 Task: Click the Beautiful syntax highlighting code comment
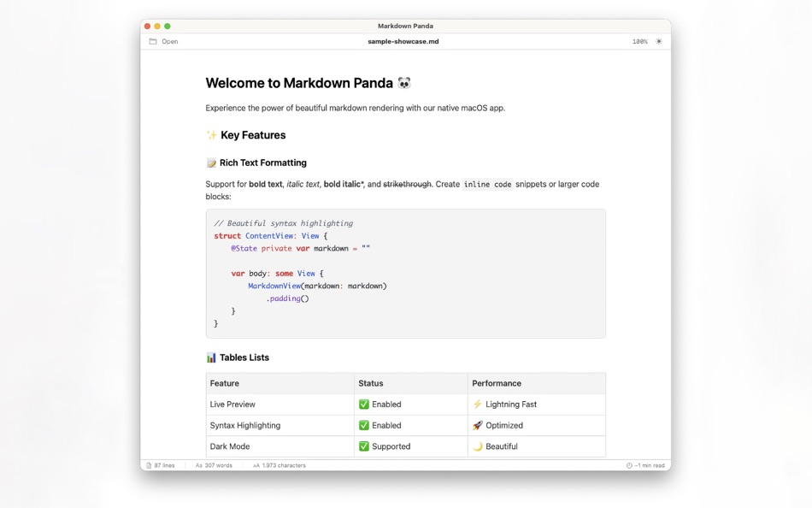click(283, 223)
